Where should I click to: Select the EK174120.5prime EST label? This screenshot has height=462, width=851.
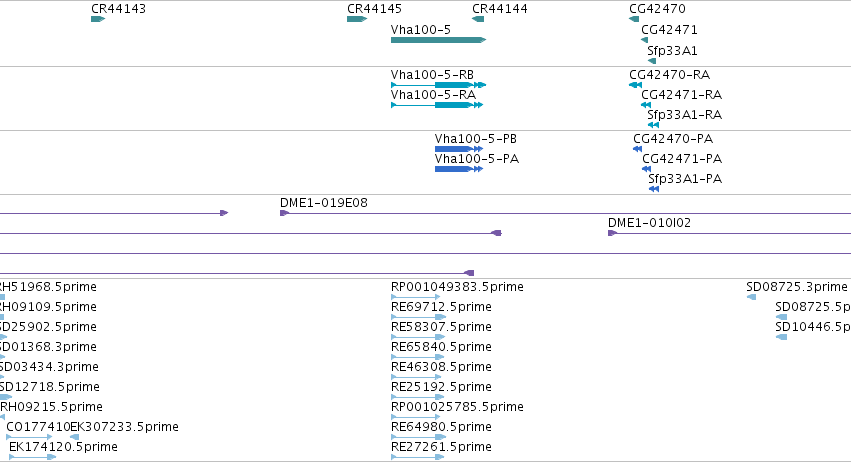pyautogui.click(x=63, y=448)
